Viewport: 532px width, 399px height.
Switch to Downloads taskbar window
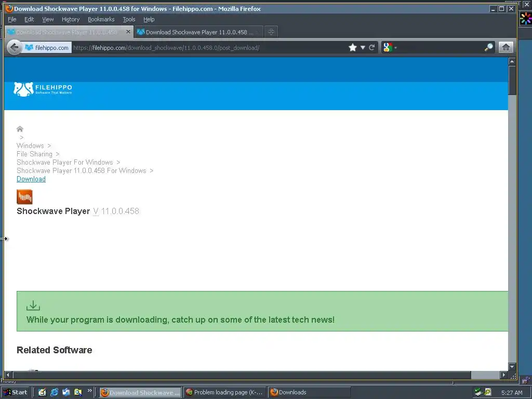(x=309, y=393)
